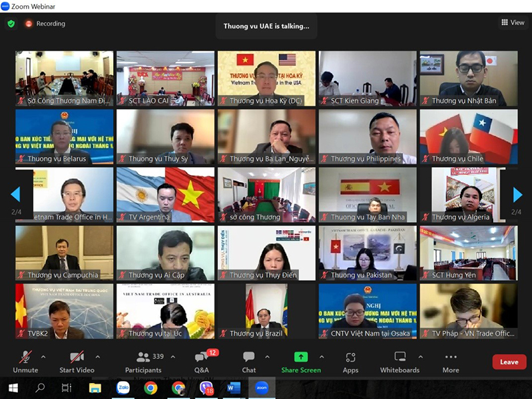Go to previous gallery page with left arrow

[15, 194]
